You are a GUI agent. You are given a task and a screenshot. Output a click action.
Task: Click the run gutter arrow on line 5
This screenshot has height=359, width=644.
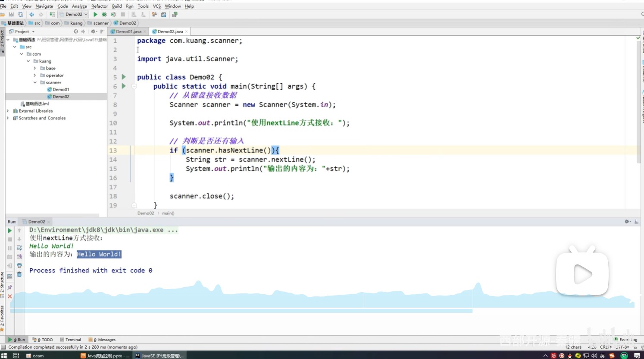click(124, 77)
